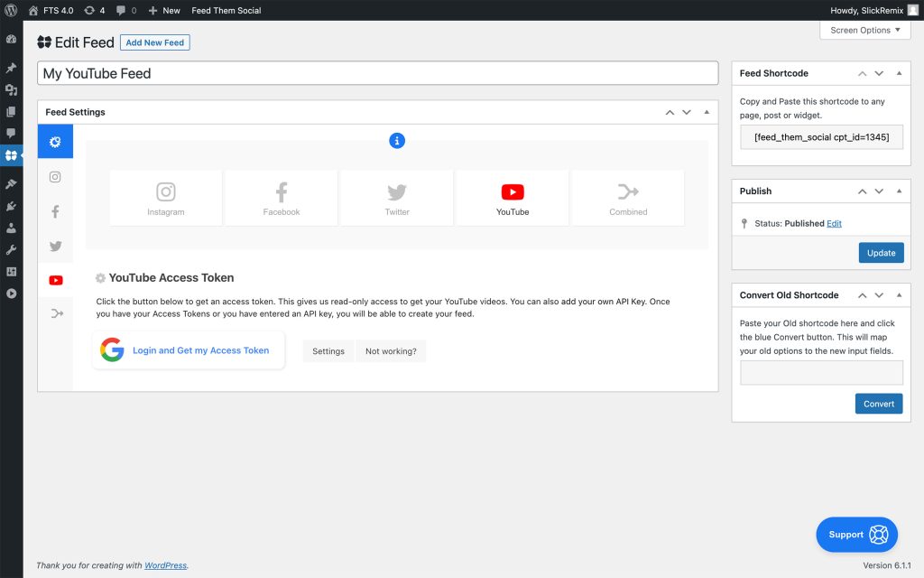Viewport: 924px width, 578px height.
Task: Click the Version 6.1.1 text
Action: point(887,565)
